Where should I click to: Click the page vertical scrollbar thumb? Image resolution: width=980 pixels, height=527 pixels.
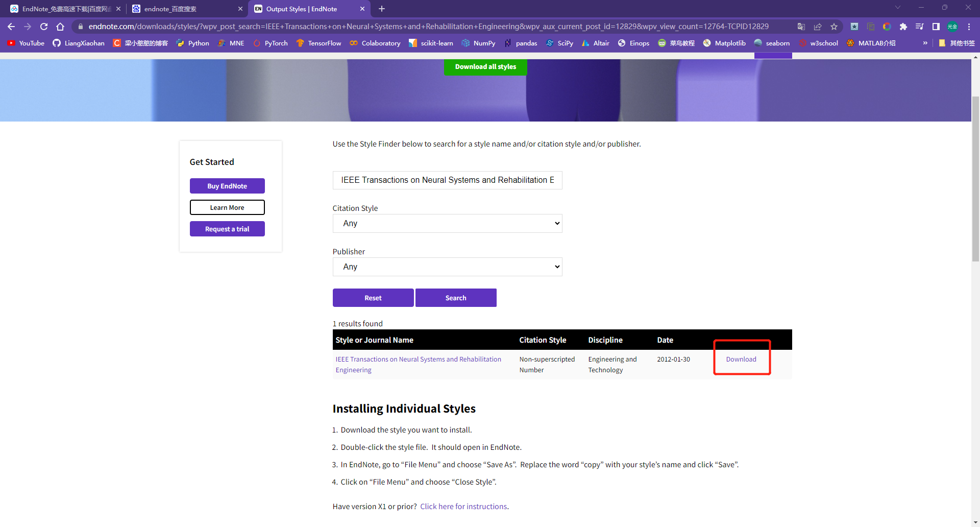pos(975,179)
